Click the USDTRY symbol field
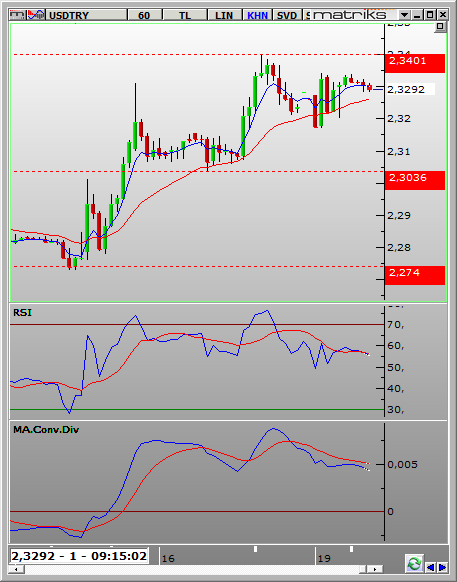Image resolution: width=457 pixels, height=582 pixels. [87, 15]
